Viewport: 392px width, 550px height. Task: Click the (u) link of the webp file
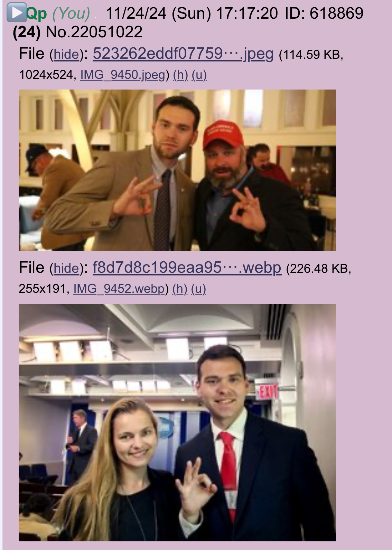point(198,289)
